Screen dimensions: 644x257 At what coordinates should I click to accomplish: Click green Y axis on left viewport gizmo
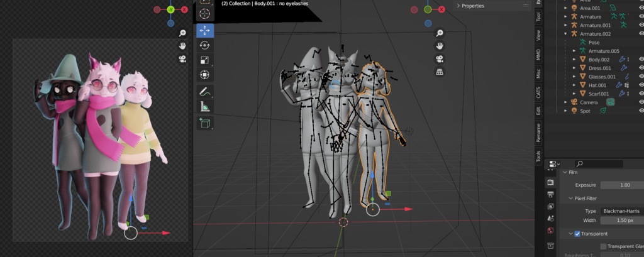tap(171, 9)
